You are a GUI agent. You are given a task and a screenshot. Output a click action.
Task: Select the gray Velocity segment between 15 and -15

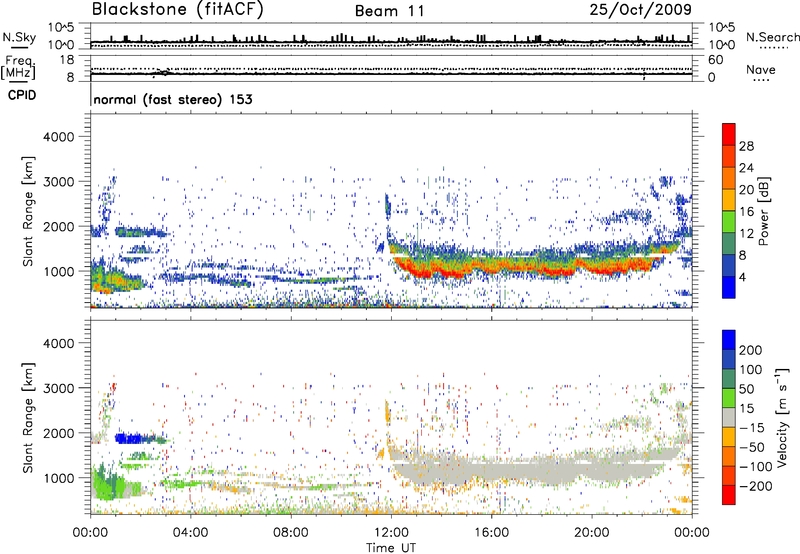[x=729, y=417]
